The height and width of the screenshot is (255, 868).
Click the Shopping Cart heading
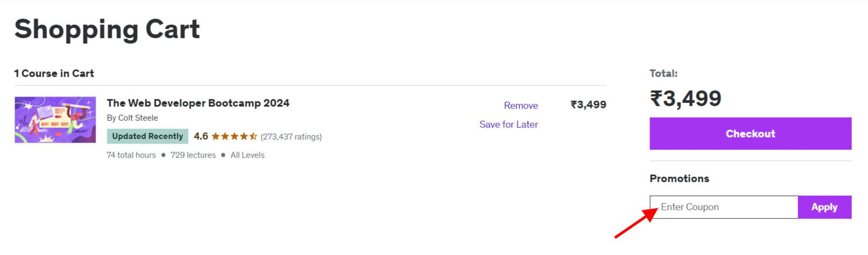click(107, 29)
